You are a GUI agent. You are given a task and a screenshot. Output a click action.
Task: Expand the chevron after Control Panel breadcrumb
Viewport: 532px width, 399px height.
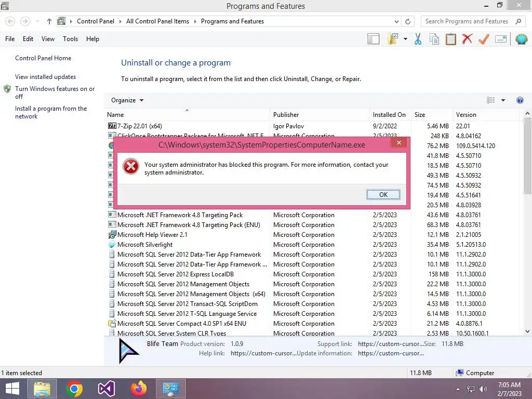coord(120,21)
